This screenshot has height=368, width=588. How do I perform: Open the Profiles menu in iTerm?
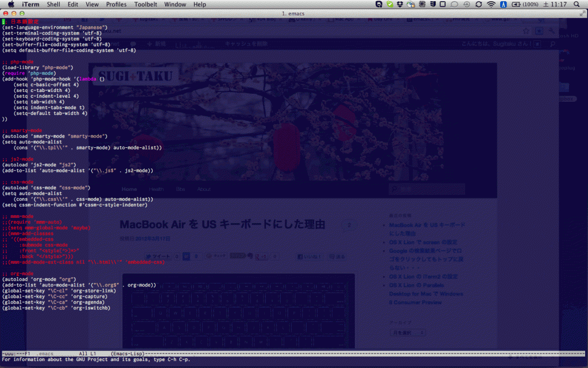point(116,4)
